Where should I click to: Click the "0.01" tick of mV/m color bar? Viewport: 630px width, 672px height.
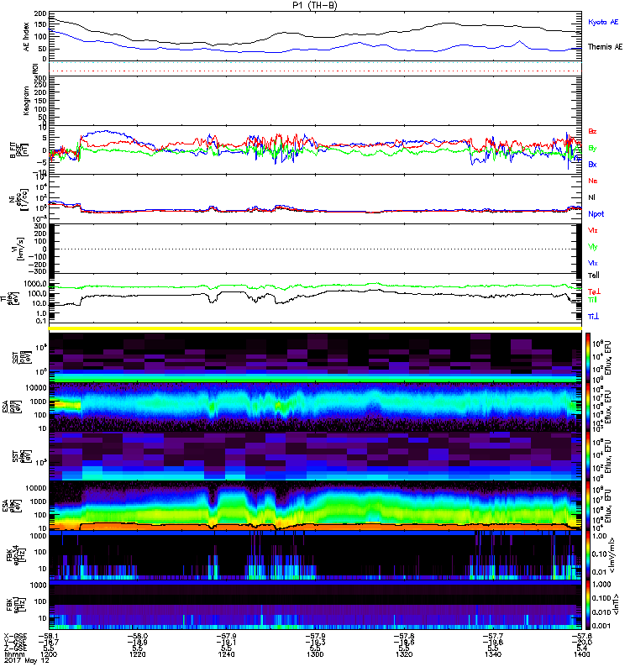click(600, 572)
